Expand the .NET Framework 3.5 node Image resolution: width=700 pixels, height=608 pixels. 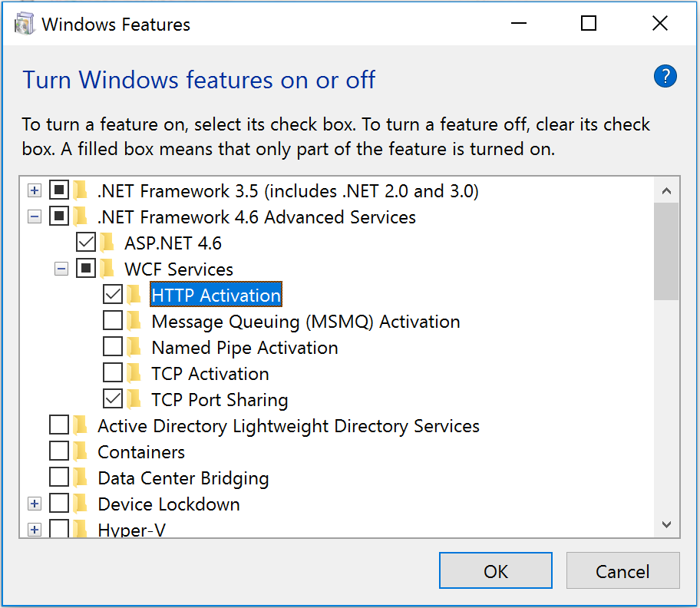tap(35, 190)
